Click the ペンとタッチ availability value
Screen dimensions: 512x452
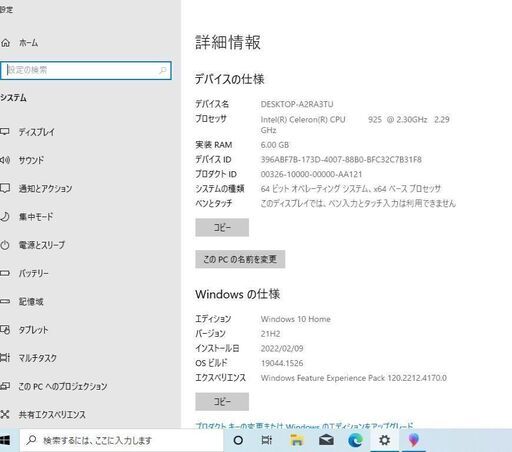(x=358, y=203)
